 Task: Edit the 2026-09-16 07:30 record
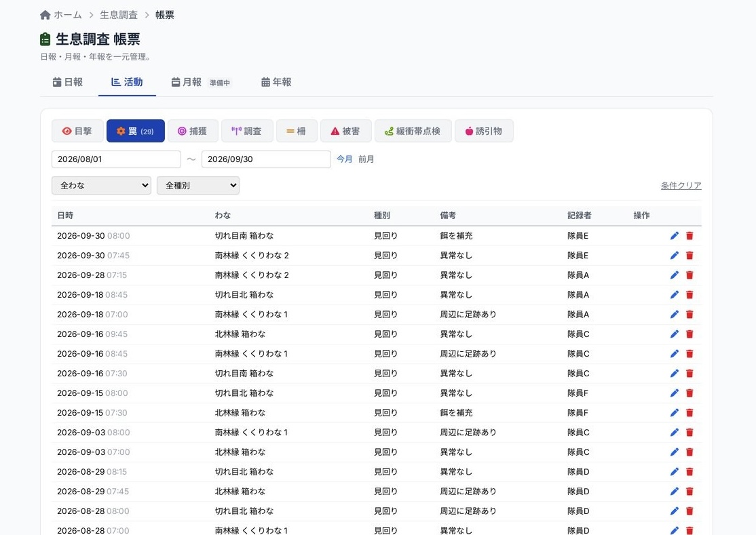tap(674, 373)
